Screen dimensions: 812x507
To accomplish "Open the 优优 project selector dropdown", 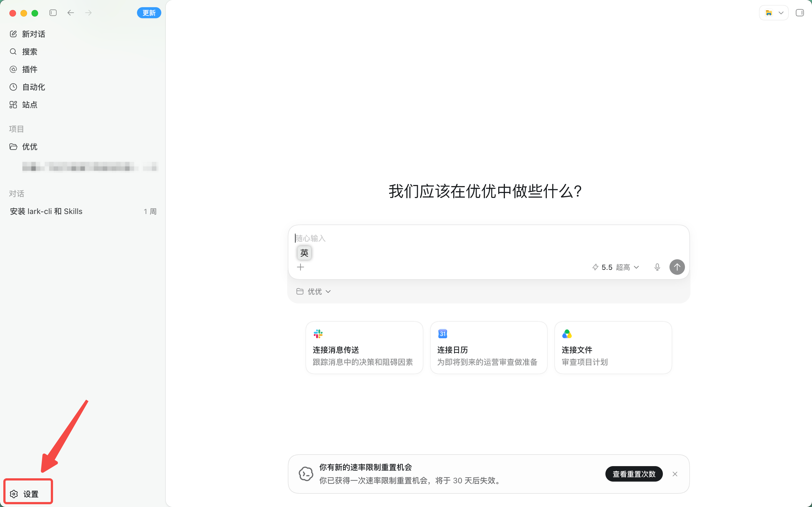I will [313, 291].
